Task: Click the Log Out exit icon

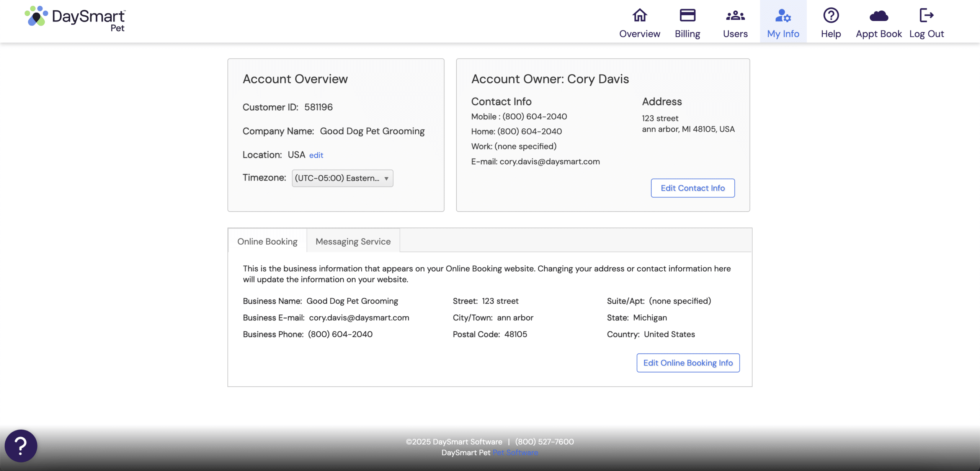Action: pos(927,15)
